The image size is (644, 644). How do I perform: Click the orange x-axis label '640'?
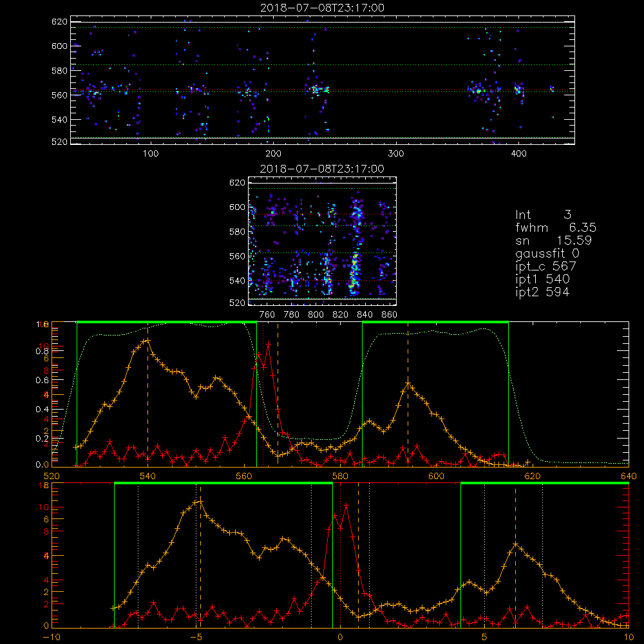[x=629, y=476]
